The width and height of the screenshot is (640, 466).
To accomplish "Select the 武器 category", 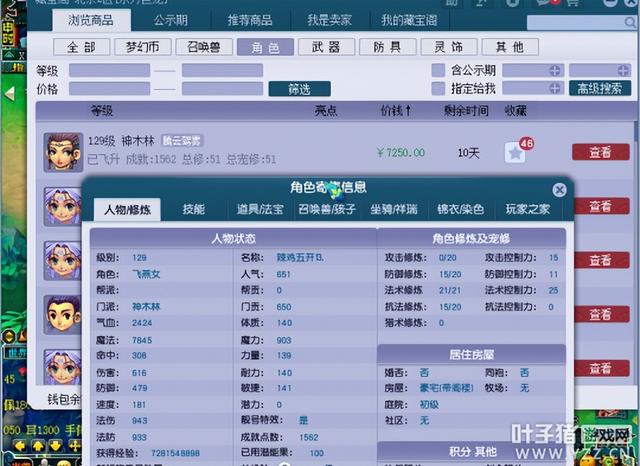I will coord(326,47).
